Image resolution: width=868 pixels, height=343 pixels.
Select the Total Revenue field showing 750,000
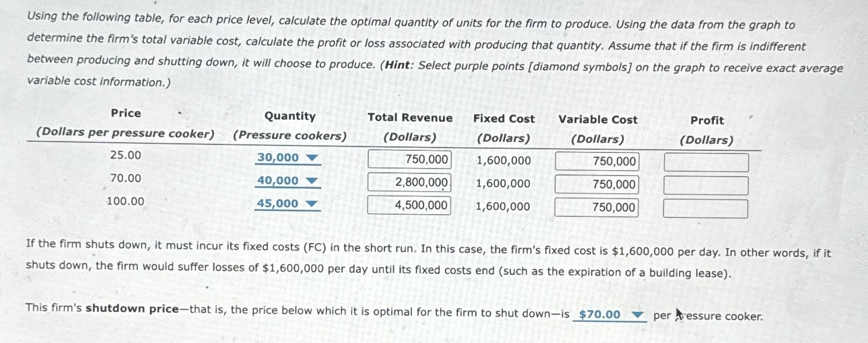410,159
